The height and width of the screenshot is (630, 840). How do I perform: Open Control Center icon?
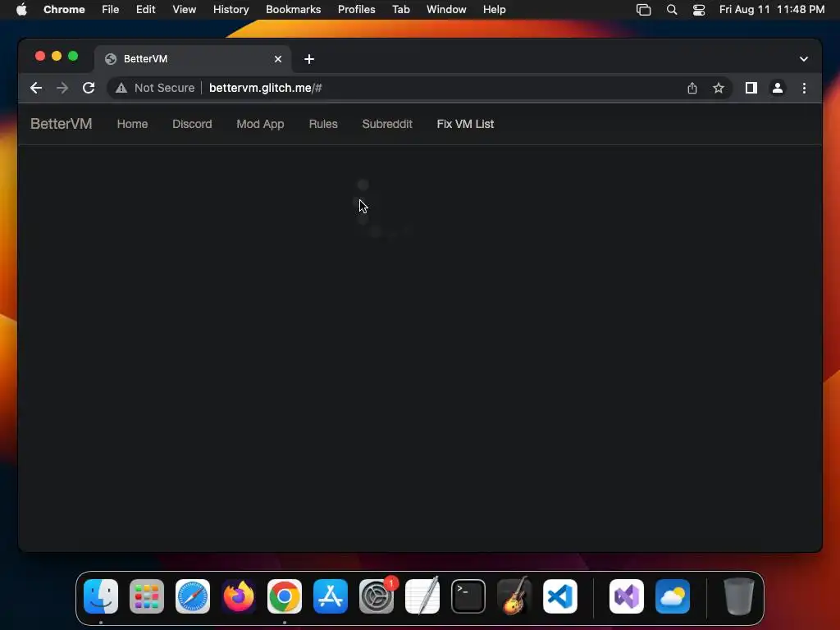[699, 10]
